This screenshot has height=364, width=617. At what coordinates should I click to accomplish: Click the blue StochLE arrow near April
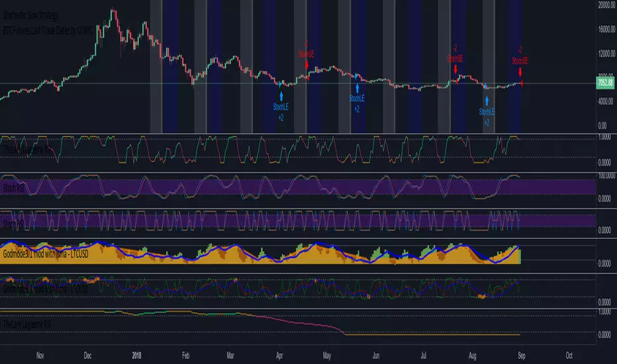281,97
